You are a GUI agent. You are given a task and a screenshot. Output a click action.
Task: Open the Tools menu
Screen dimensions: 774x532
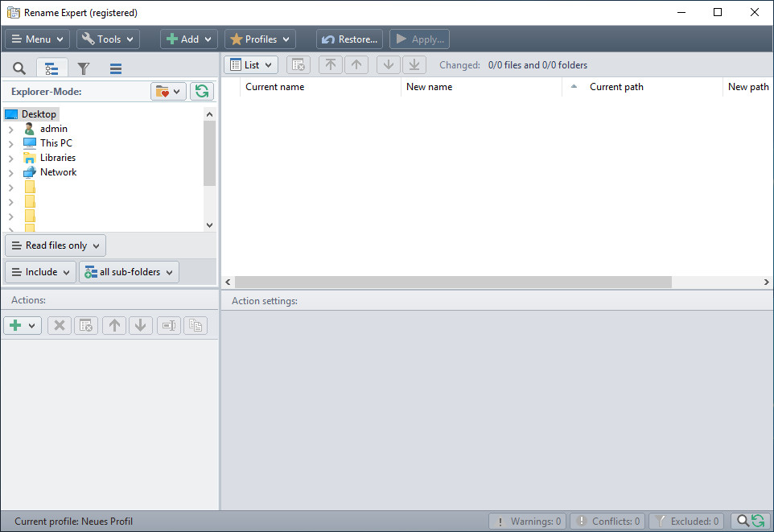click(108, 39)
